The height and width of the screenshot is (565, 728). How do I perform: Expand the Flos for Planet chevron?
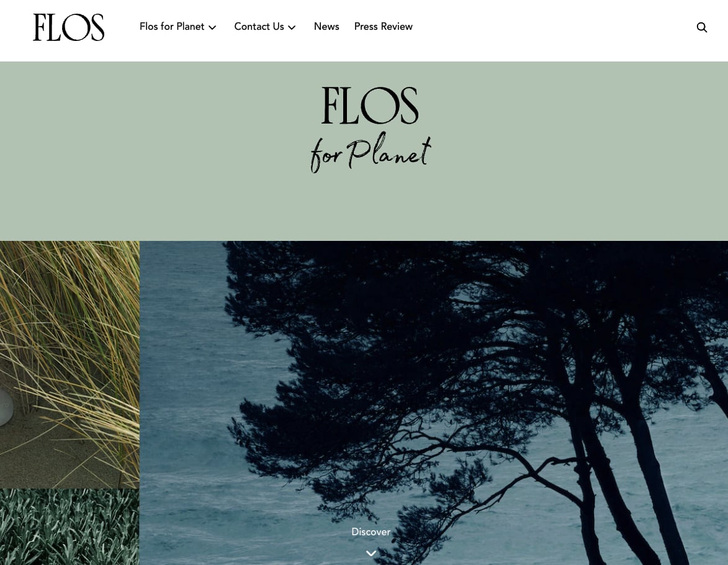click(212, 27)
